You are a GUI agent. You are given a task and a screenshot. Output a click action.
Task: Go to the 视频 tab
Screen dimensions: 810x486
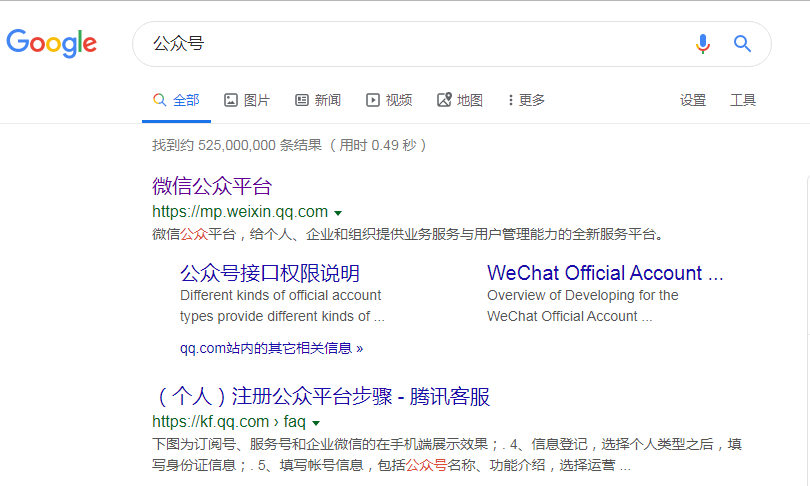(x=389, y=100)
